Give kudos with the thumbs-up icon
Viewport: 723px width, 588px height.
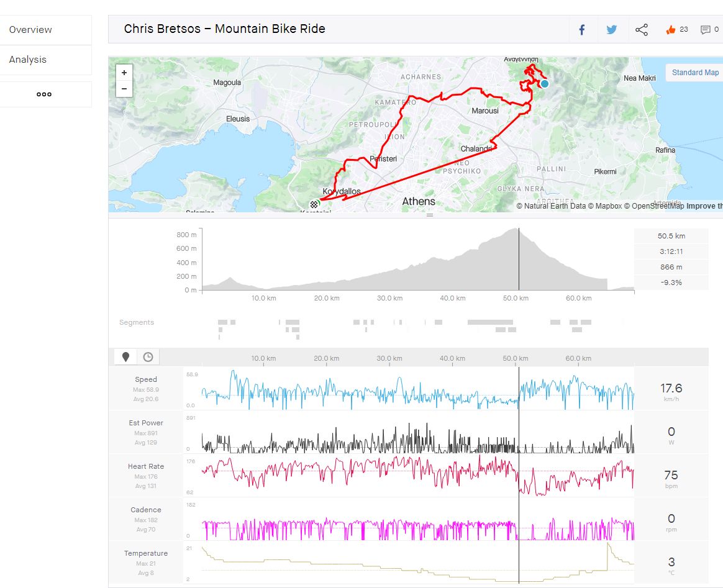pyautogui.click(x=671, y=30)
